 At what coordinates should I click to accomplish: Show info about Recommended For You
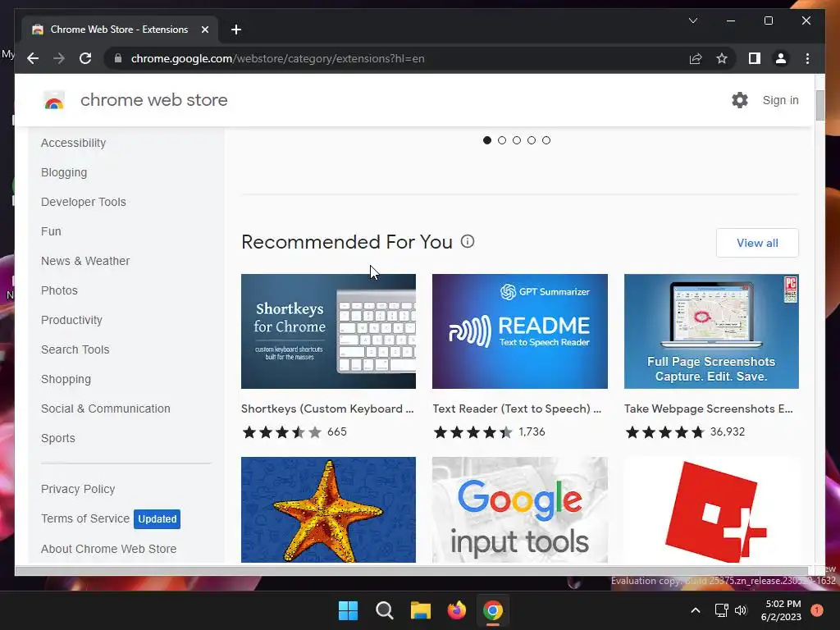coord(468,242)
